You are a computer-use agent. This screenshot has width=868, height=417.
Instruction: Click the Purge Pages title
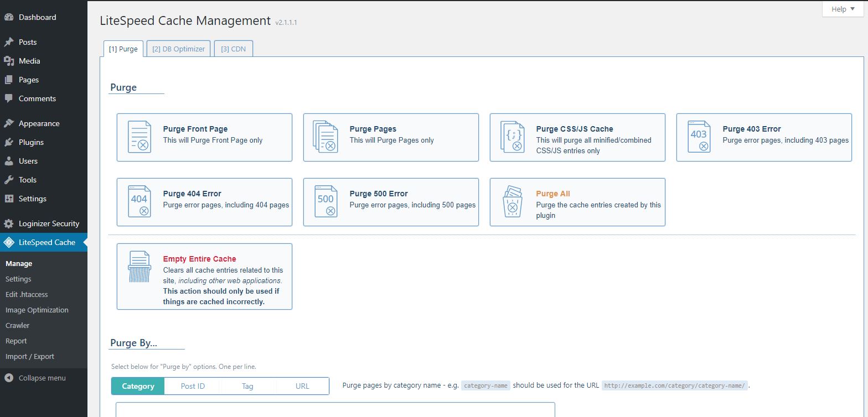pyautogui.click(x=373, y=129)
